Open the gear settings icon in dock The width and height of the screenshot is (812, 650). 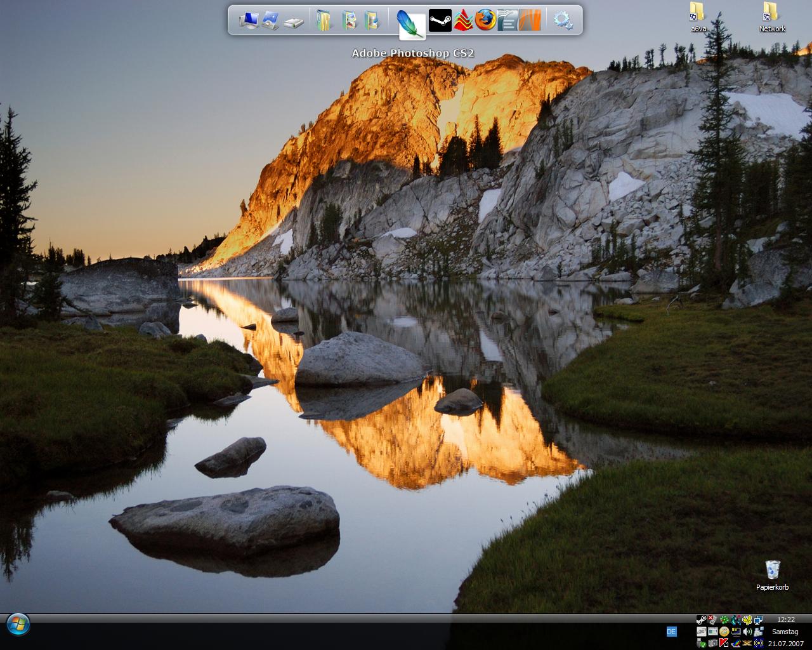coord(563,20)
